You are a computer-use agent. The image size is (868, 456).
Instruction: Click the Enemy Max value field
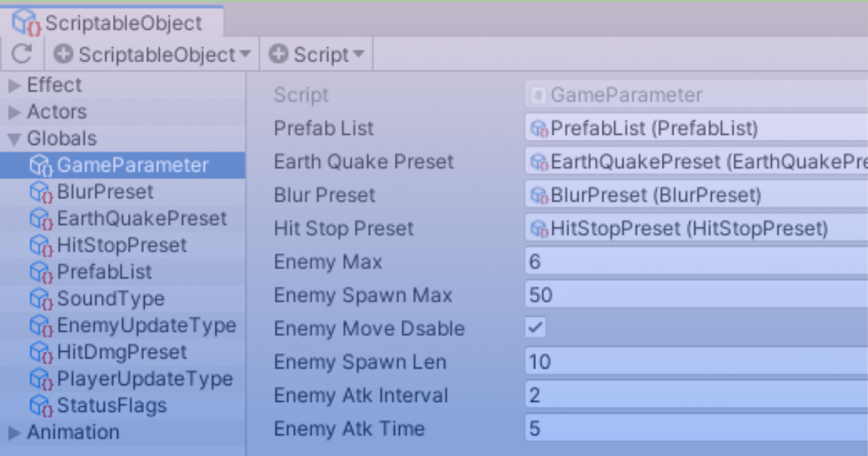point(694,262)
